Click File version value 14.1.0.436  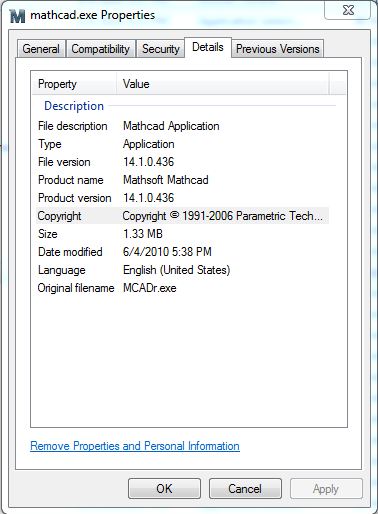148,162
